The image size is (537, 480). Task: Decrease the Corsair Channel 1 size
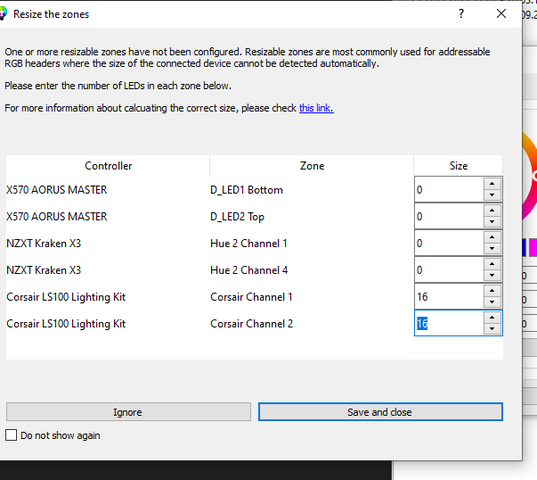pyautogui.click(x=492, y=302)
